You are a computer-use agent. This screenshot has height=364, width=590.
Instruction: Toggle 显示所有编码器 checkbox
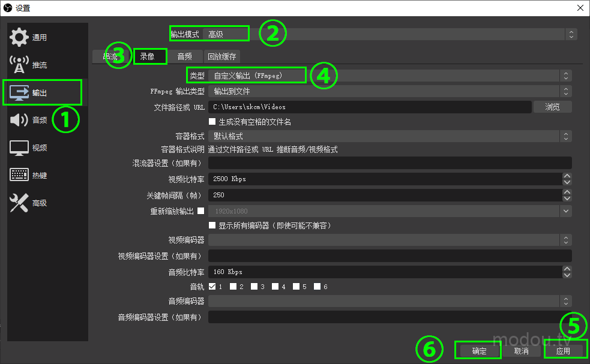(212, 225)
